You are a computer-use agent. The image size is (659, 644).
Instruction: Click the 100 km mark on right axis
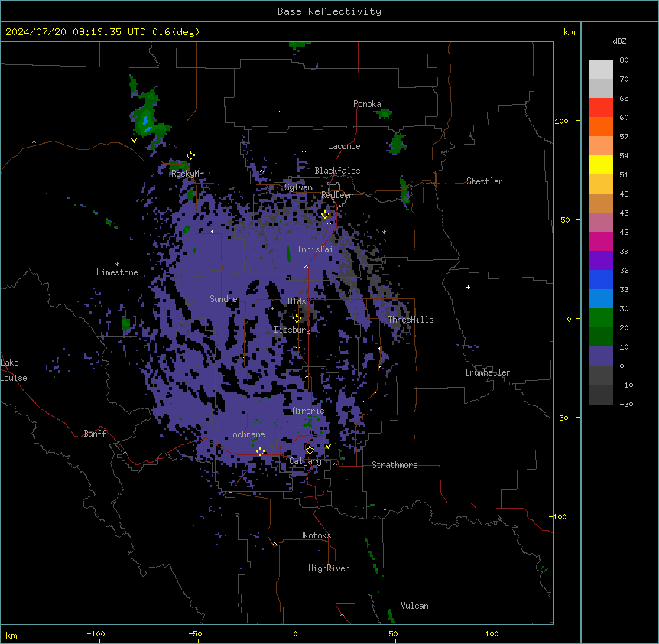tap(561, 121)
